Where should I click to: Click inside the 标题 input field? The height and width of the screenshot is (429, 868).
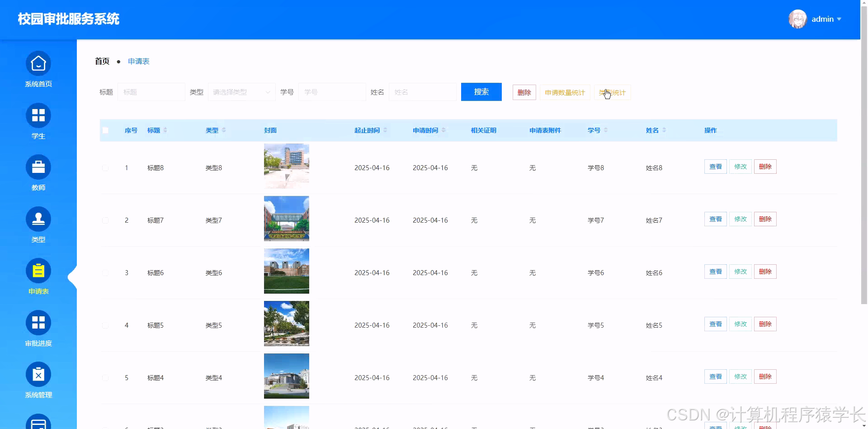[x=151, y=92]
